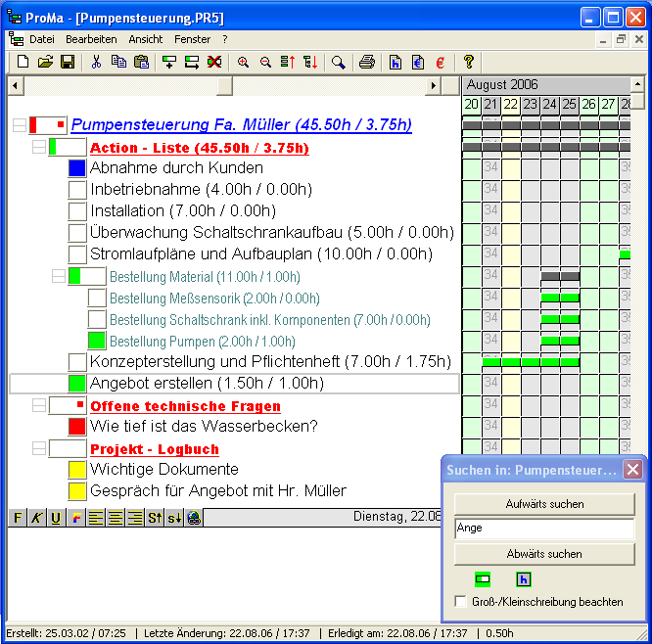Change font color with colored F icon
This screenshot has height=644, width=652.
pyautogui.click(x=76, y=518)
